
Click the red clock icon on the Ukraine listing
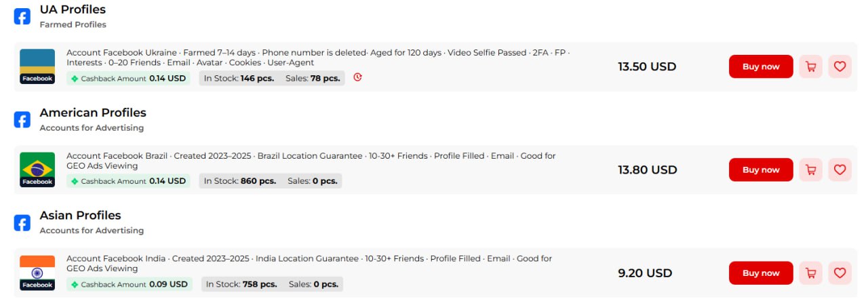(358, 78)
